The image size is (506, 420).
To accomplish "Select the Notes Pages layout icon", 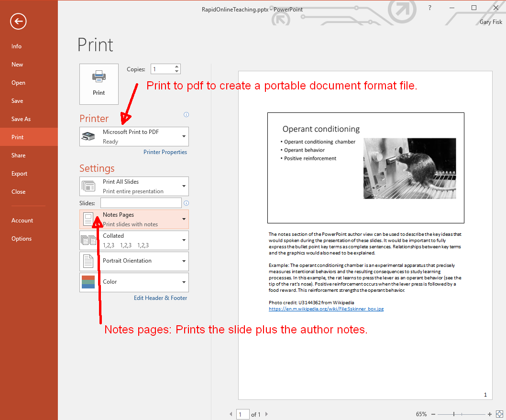I will [88, 219].
